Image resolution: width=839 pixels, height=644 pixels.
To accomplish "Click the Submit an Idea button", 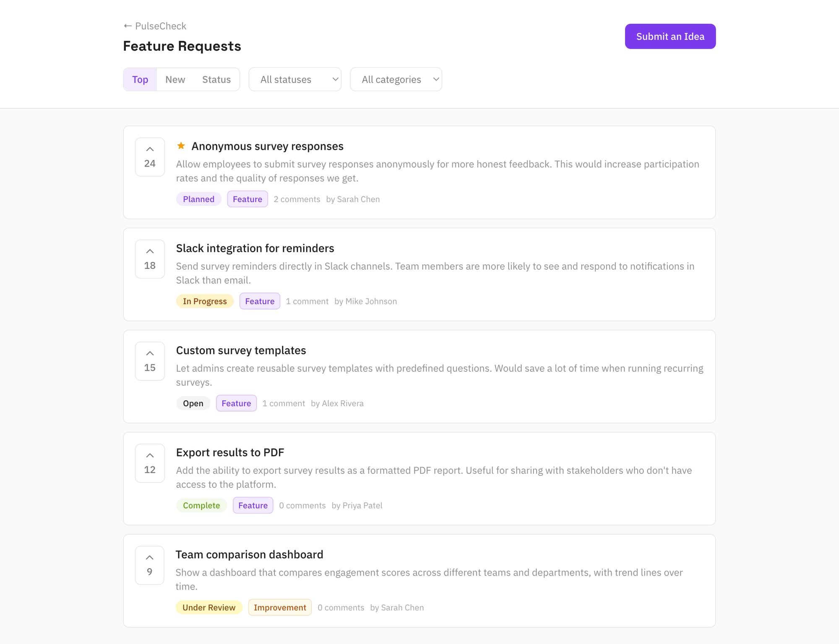I will pos(670,36).
